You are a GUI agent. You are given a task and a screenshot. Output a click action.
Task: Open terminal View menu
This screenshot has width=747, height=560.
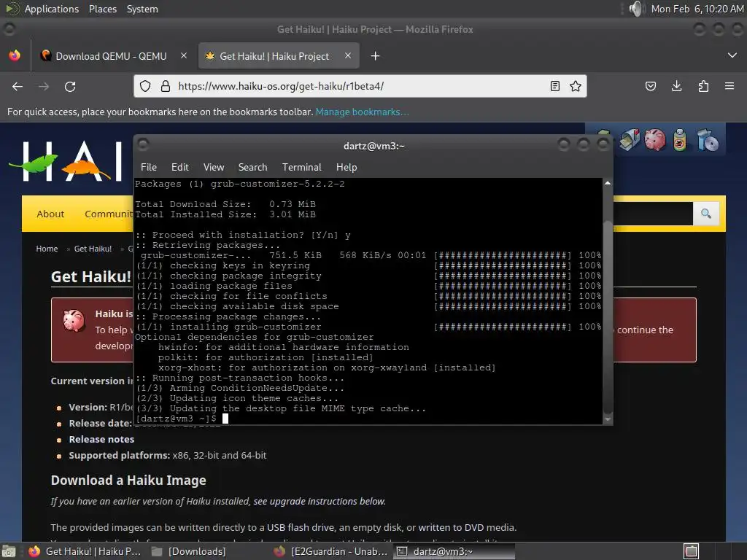tap(214, 167)
